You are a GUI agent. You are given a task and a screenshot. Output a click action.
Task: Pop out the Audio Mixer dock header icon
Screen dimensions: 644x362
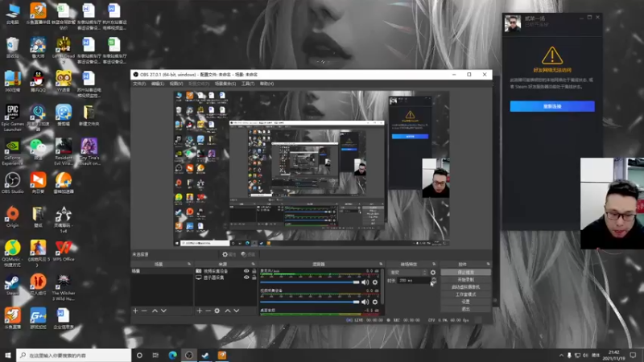[381, 264]
